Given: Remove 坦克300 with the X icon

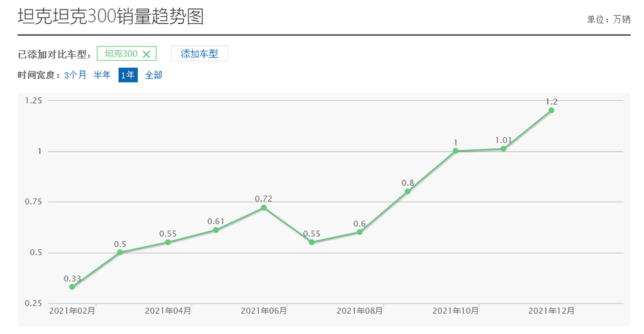Looking at the screenshot, I should (x=146, y=54).
